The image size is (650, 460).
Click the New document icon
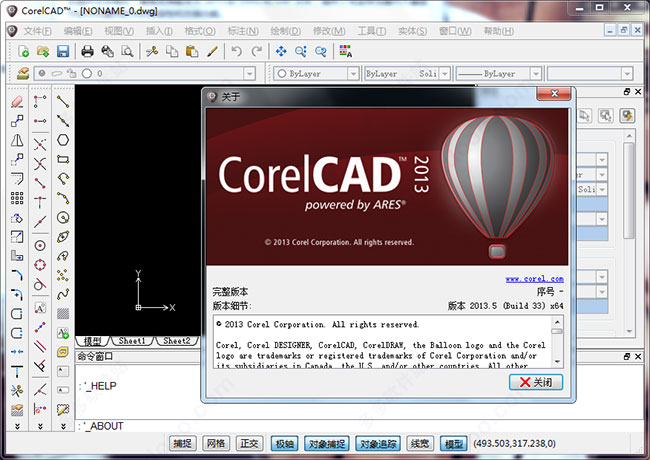(x=23, y=51)
